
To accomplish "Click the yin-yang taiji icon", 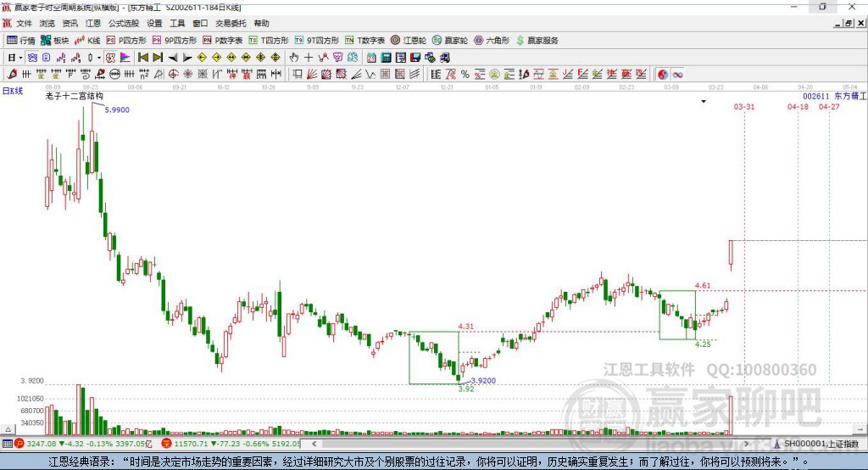I will coord(663,75).
